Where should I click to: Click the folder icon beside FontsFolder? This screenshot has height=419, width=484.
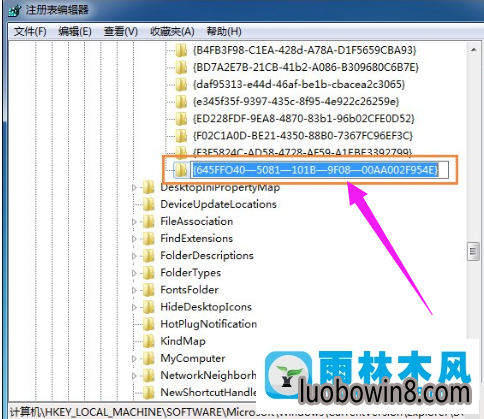[148, 290]
